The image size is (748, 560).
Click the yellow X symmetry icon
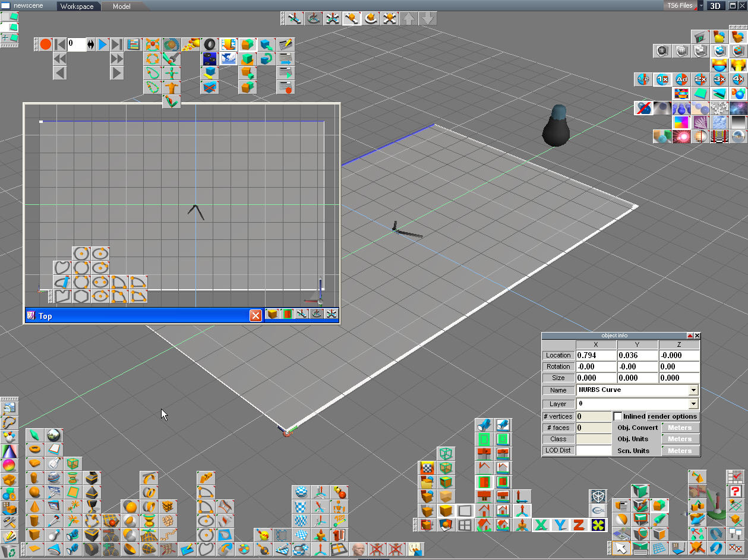(x=598, y=525)
